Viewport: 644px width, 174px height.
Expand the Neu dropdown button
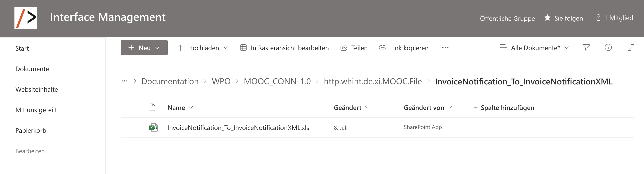[144, 48]
